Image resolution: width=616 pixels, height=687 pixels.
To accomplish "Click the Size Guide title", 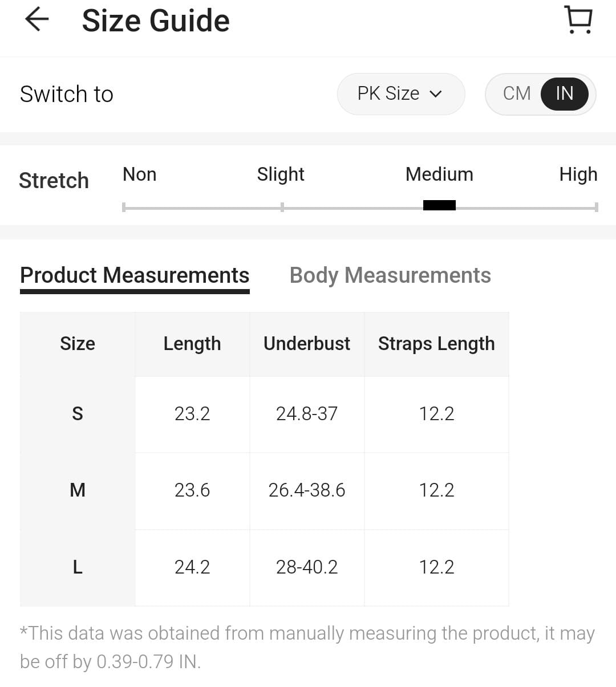I will pyautogui.click(x=156, y=21).
